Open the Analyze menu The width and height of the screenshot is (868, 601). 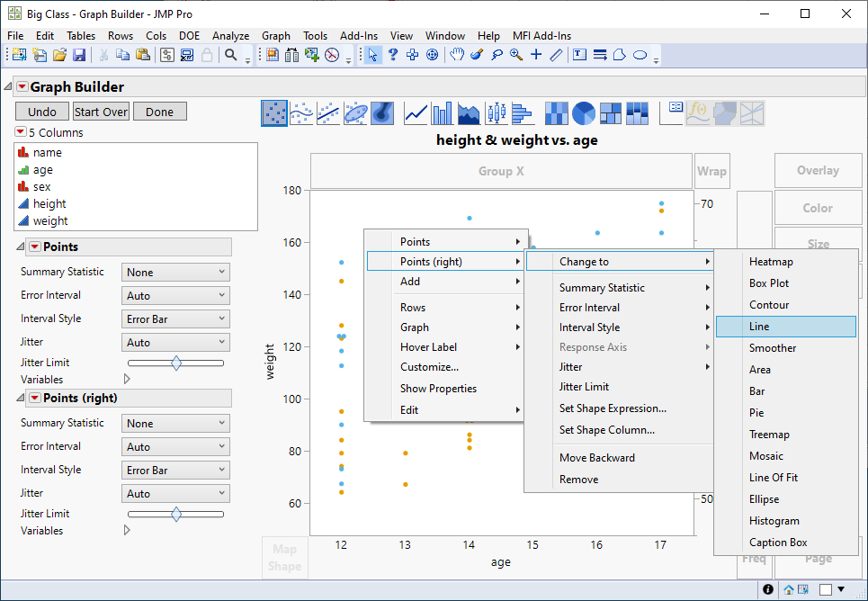[231, 36]
